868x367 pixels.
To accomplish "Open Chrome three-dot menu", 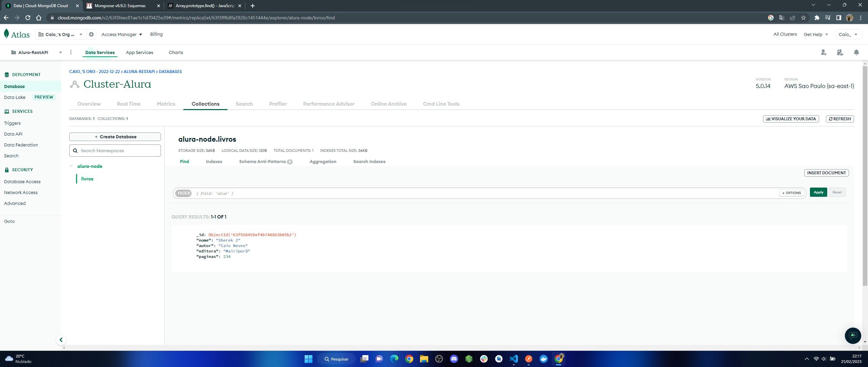I will tap(861, 18).
